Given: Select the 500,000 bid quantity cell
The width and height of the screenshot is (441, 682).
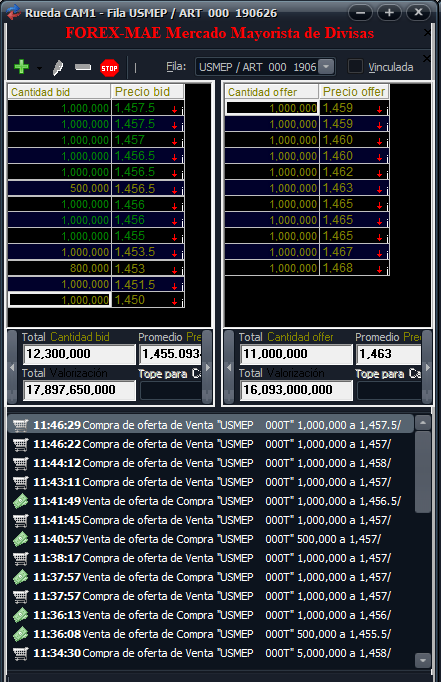Looking at the screenshot, I should 59,188.
